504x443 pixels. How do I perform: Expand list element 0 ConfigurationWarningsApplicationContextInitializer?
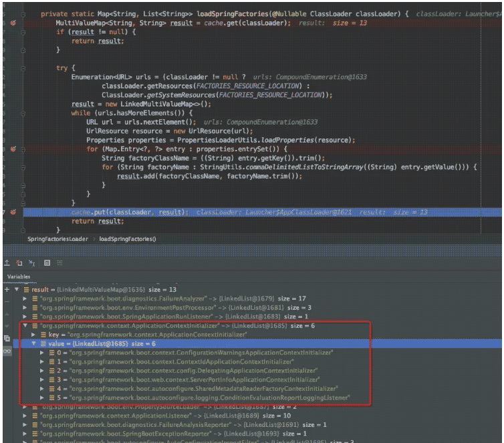[42, 353]
